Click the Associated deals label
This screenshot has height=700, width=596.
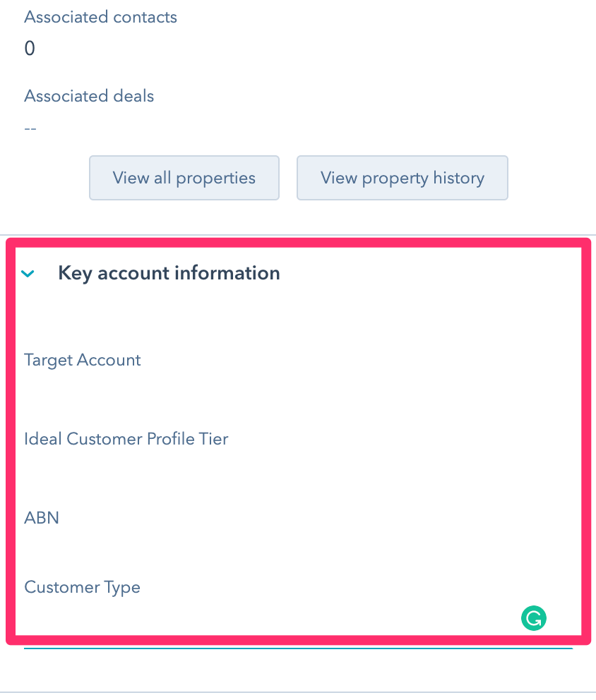89,96
